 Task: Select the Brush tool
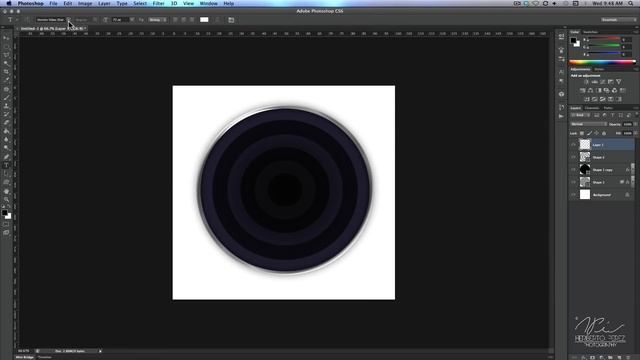pyautogui.click(x=6, y=98)
